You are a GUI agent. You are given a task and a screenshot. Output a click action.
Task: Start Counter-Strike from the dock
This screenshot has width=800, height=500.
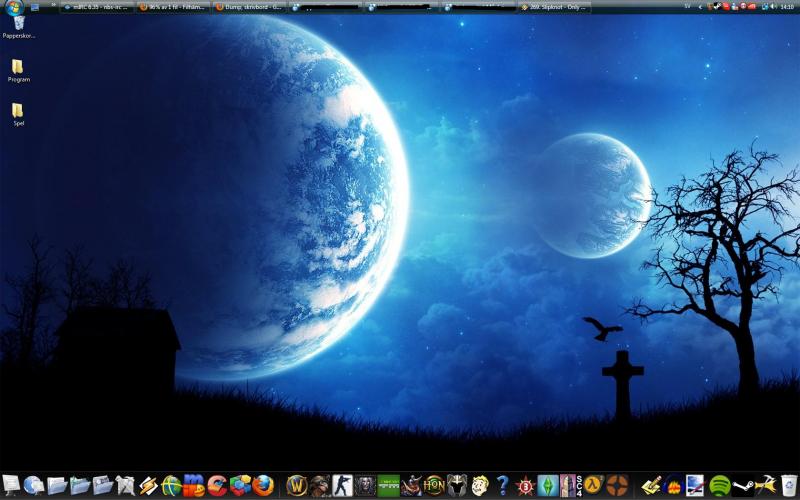342,486
